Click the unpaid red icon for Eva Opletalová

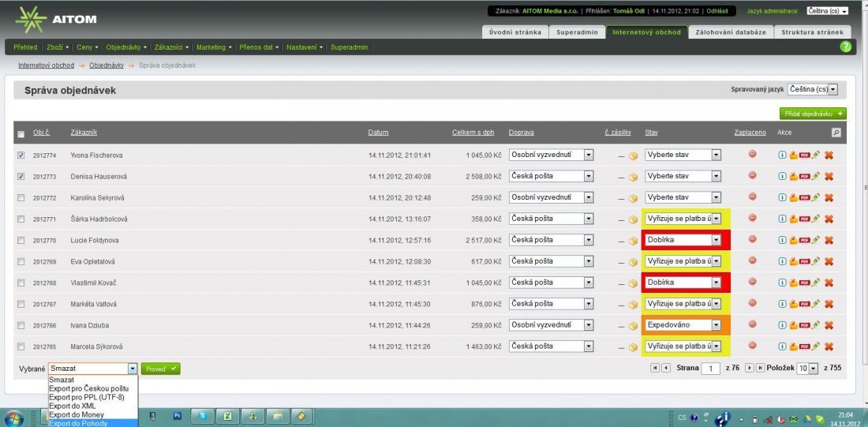[x=752, y=260]
